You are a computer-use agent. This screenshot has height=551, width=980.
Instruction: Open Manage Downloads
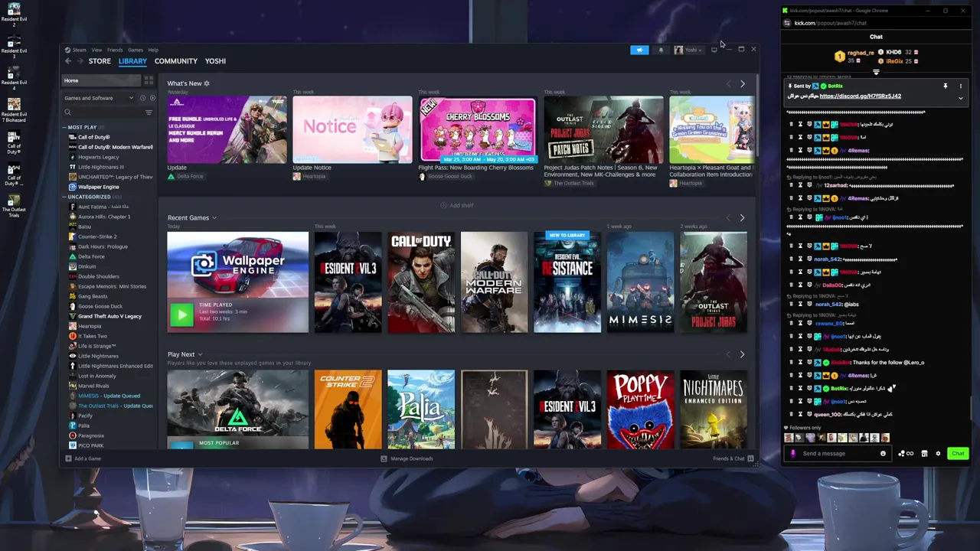pyautogui.click(x=407, y=458)
